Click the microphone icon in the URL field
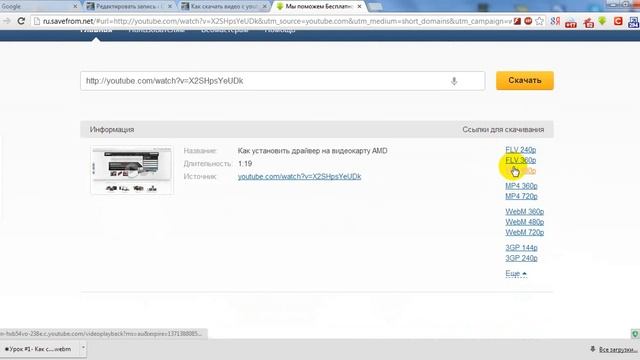640x360 pixels. pos(454,81)
